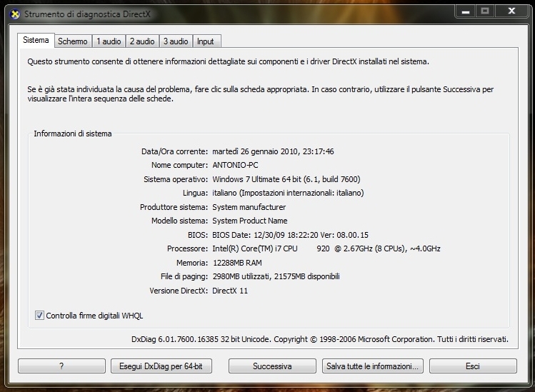This screenshot has width=535, height=392.
Task: Toggle the Controlla firme digitali WHQL checkbox
Action: [x=40, y=315]
